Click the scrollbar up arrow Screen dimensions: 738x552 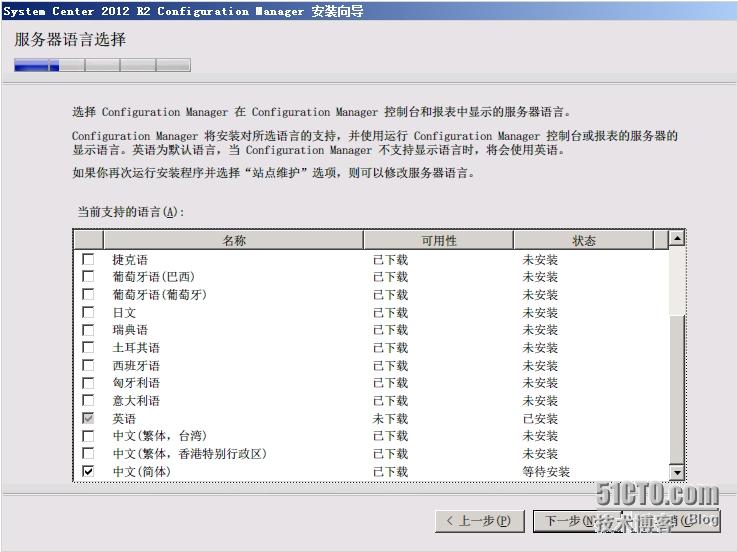677,239
